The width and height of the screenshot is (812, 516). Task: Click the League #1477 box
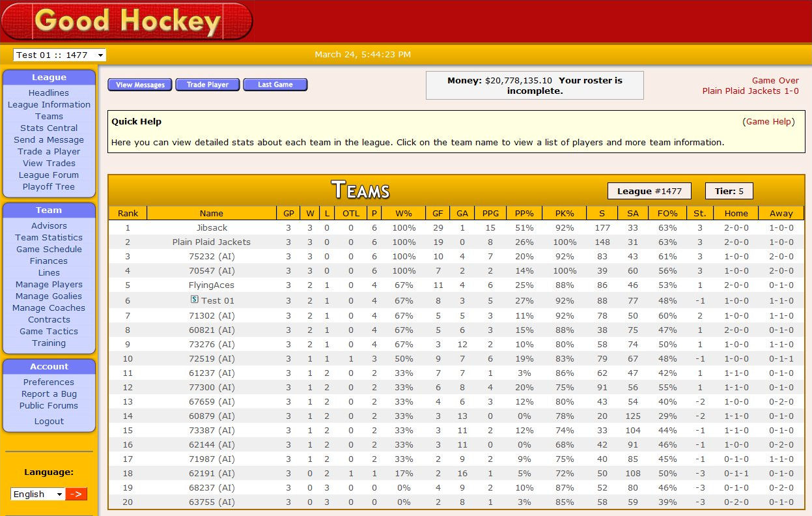tap(649, 191)
